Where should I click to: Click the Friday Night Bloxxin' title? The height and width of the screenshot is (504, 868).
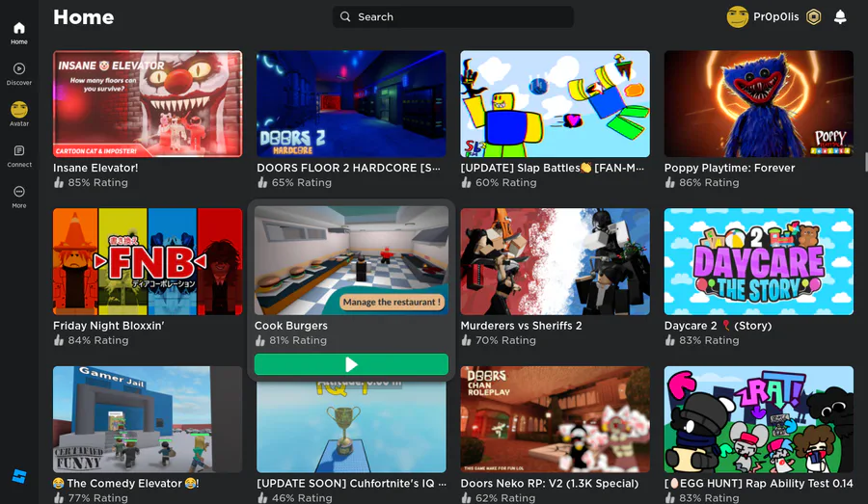(x=108, y=326)
